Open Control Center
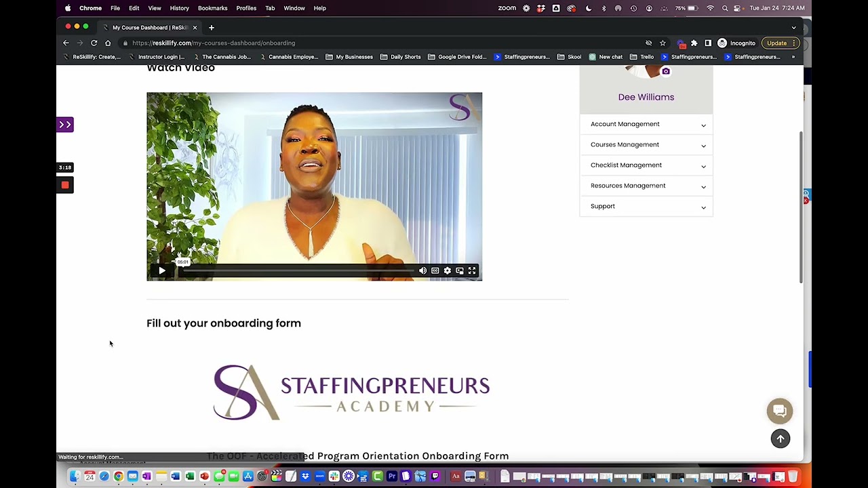The width and height of the screenshot is (868, 488). pyautogui.click(x=737, y=8)
